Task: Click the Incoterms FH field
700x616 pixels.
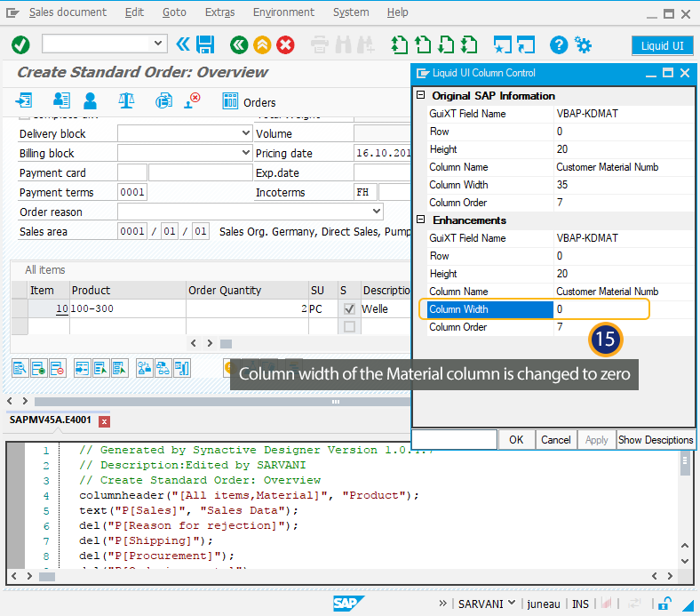Action: [365, 192]
